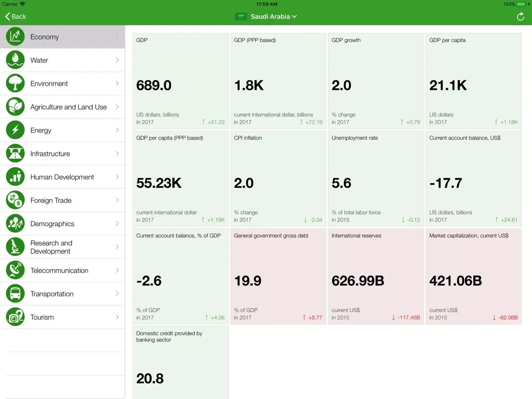The height and width of the screenshot is (399, 532).
Task: Click the Water droplet icon
Action: [x=15, y=60]
